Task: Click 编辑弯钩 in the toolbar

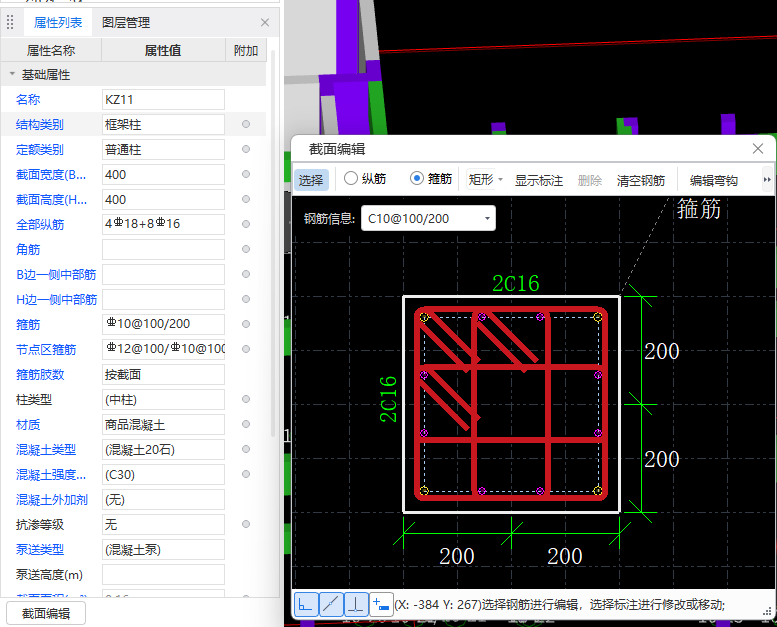Action: [x=714, y=180]
